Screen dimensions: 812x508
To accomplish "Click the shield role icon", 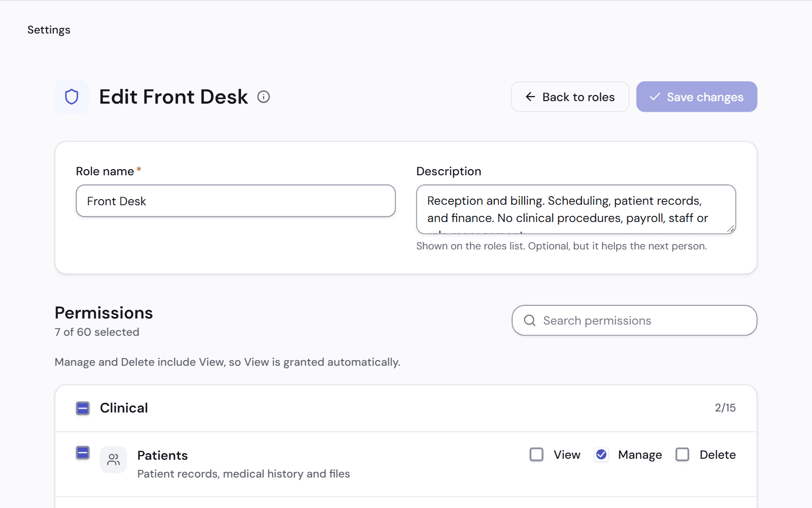I will 72,97.
